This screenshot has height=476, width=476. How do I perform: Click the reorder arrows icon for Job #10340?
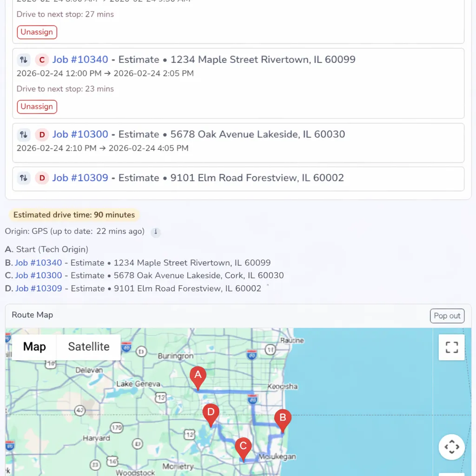click(x=24, y=59)
